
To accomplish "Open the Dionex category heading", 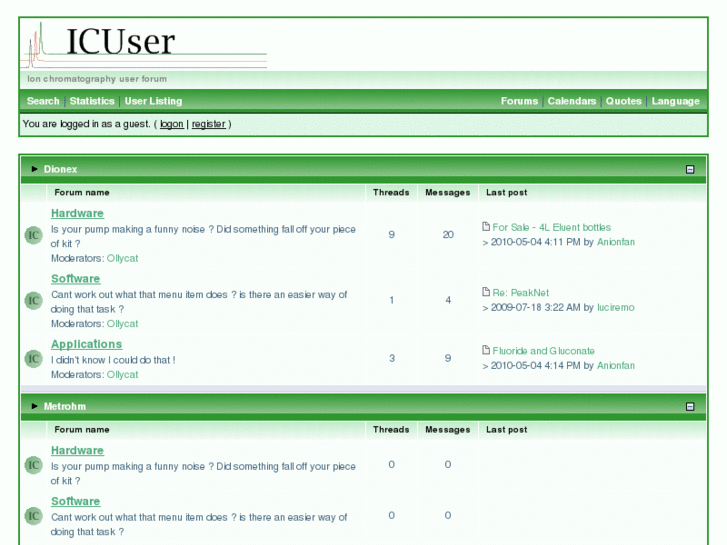I will tap(60, 169).
